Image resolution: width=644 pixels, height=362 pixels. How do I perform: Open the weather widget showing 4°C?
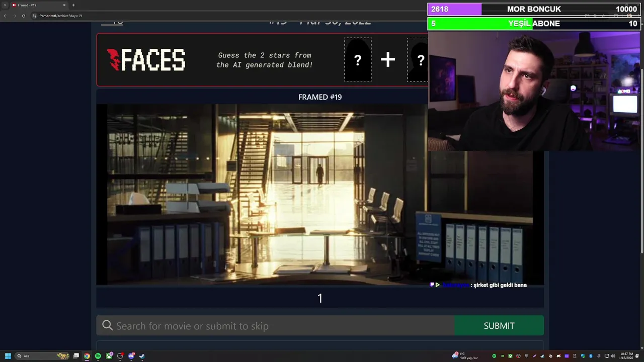465,356
